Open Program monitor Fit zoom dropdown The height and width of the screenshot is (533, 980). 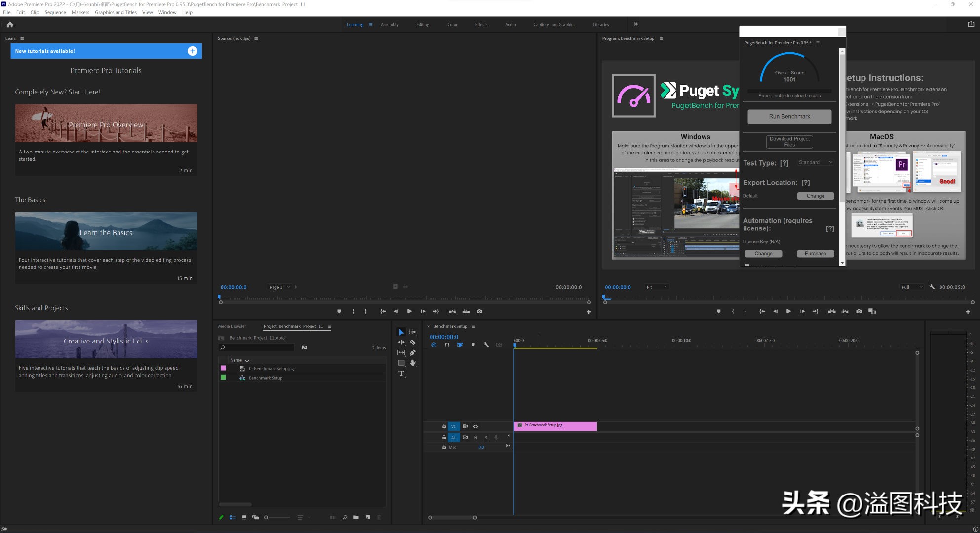pos(657,287)
